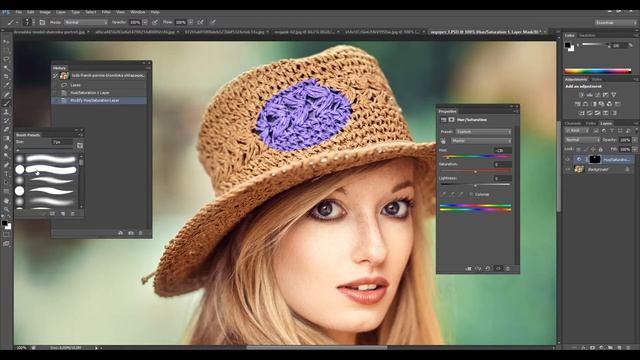Reset adjustment defaults in Properties footer

(488, 269)
